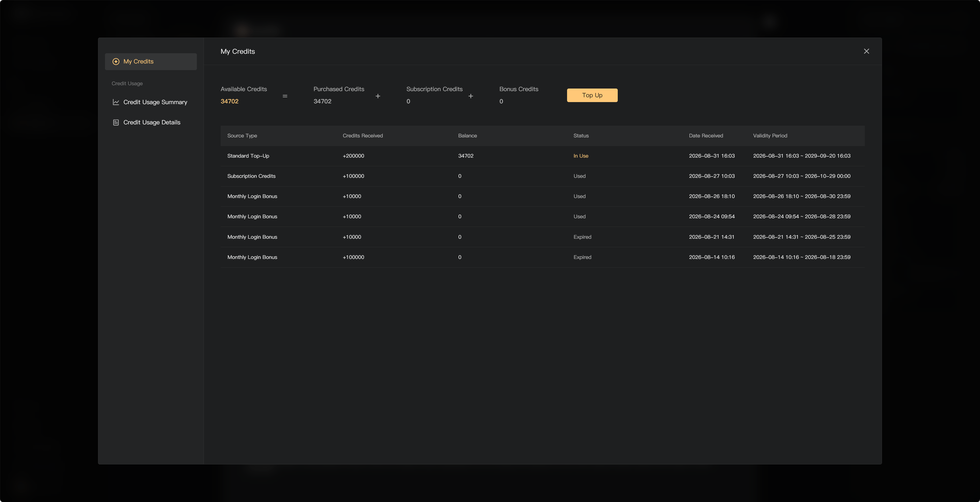Click the Balance column header
Image resolution: width=980 pixels, height=502 pixels.
click(467, 136)
